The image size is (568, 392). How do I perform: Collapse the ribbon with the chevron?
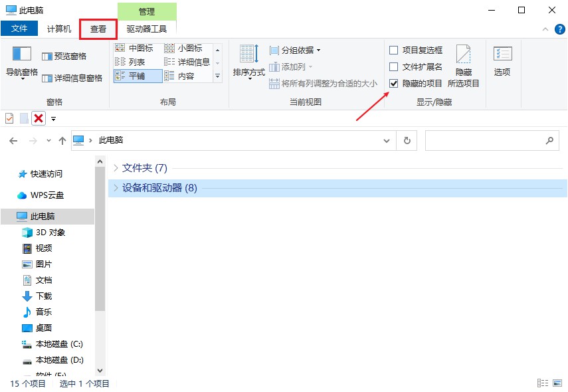pyautogui.click(x=545, y=29)
